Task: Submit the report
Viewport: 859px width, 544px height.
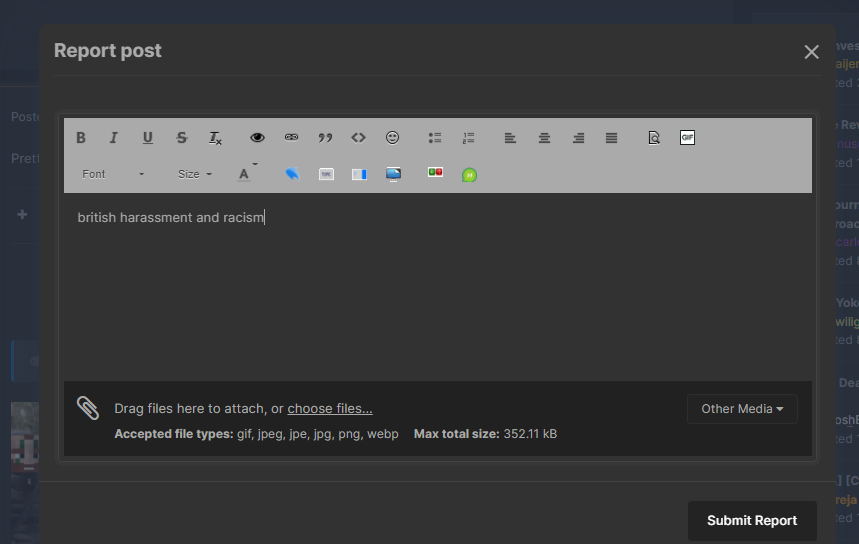Action: click(752, 520)
